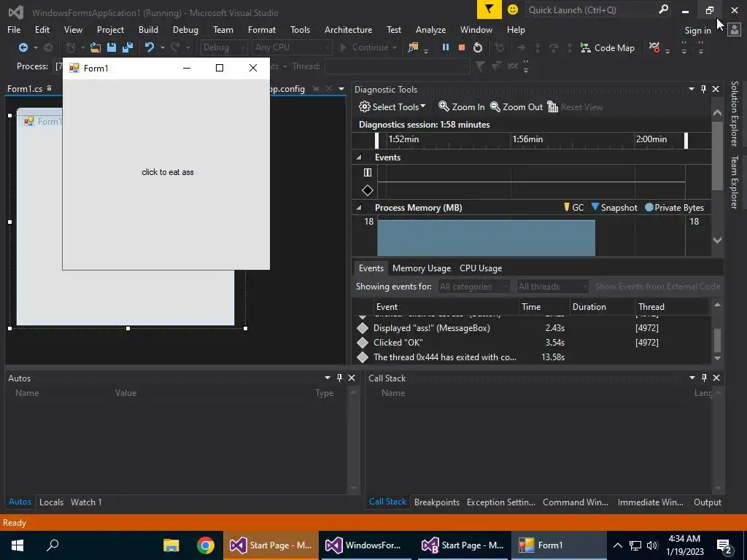This screenshot has height=560, width=747.
Task: Close the Diagnostic Tools panel
Action: (716, 89)
